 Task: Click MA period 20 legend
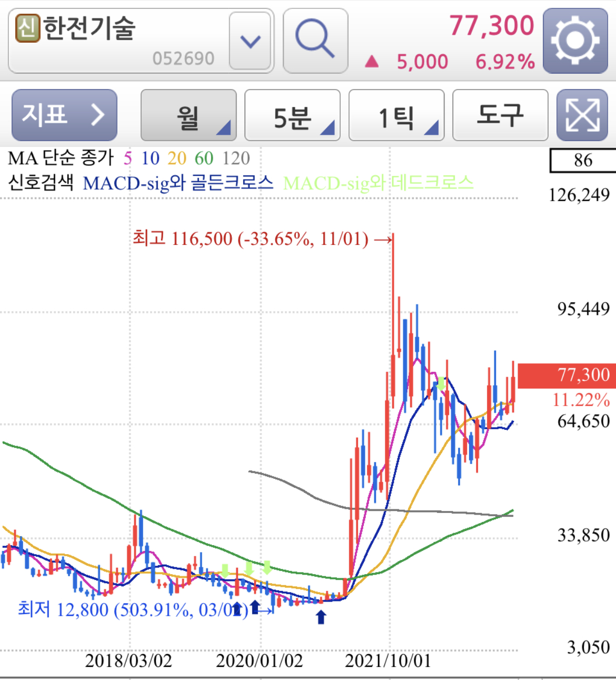177,158
